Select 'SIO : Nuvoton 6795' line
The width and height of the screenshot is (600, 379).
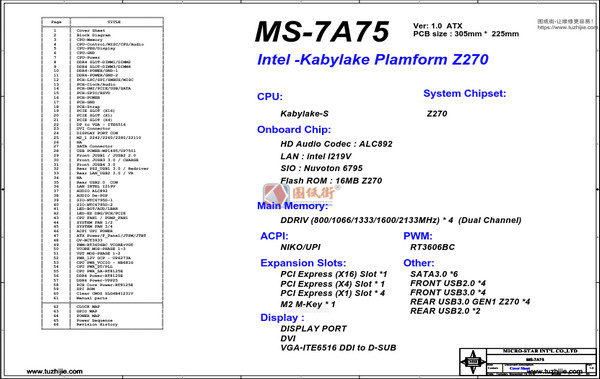coord(321,168)
